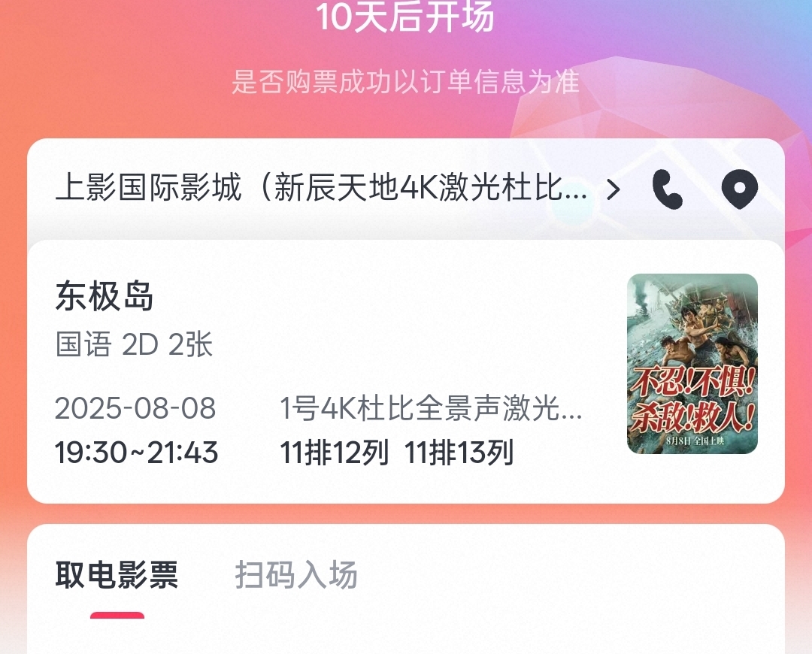This screenshot has width=812, height=654.
Task: Tap the 是否购票成功以订单信息为准 notice
Action: [405, 83]
